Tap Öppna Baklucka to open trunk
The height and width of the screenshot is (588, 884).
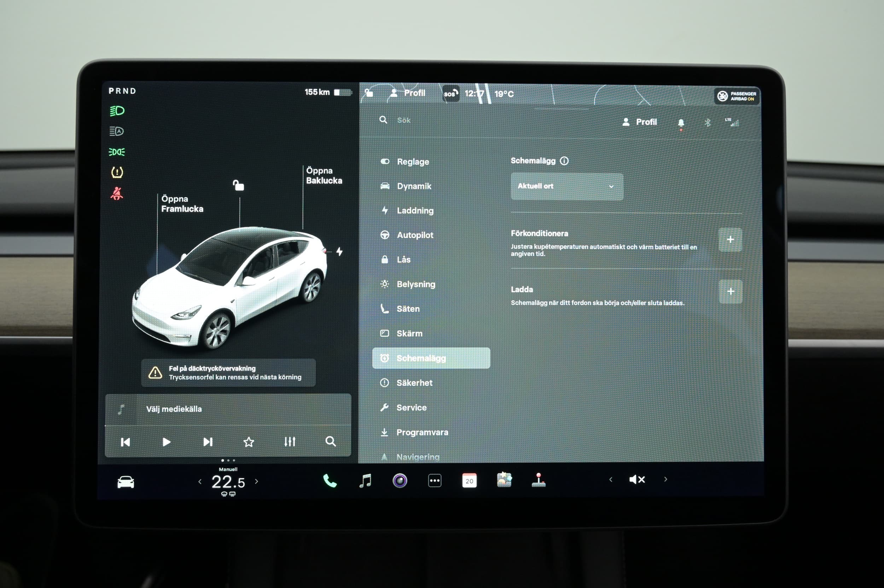(324, 175)
